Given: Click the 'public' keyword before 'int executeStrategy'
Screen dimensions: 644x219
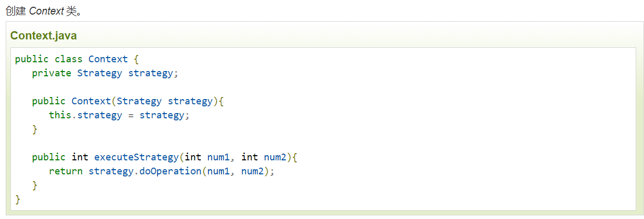Looking at the screenshot, I should pos(49,157).
